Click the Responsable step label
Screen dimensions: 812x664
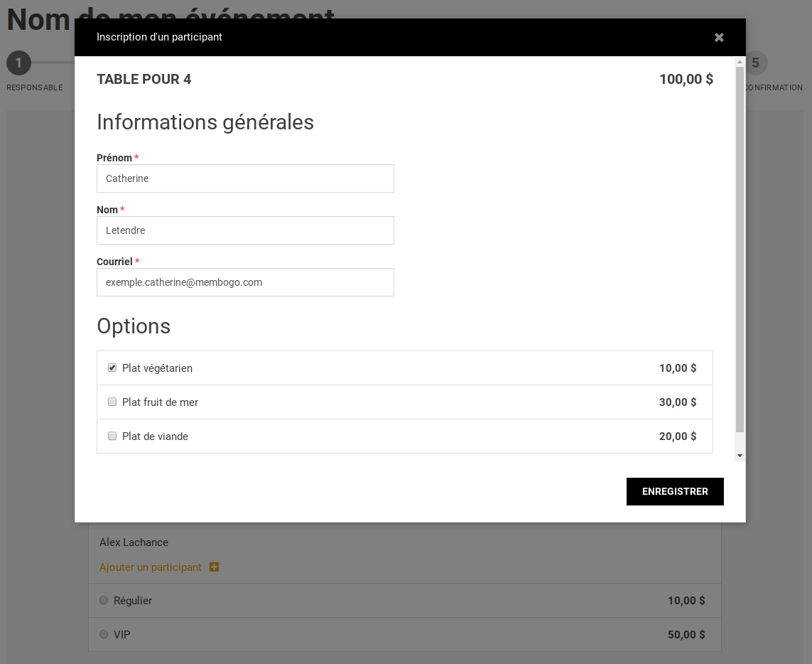(x=35, y=87)
